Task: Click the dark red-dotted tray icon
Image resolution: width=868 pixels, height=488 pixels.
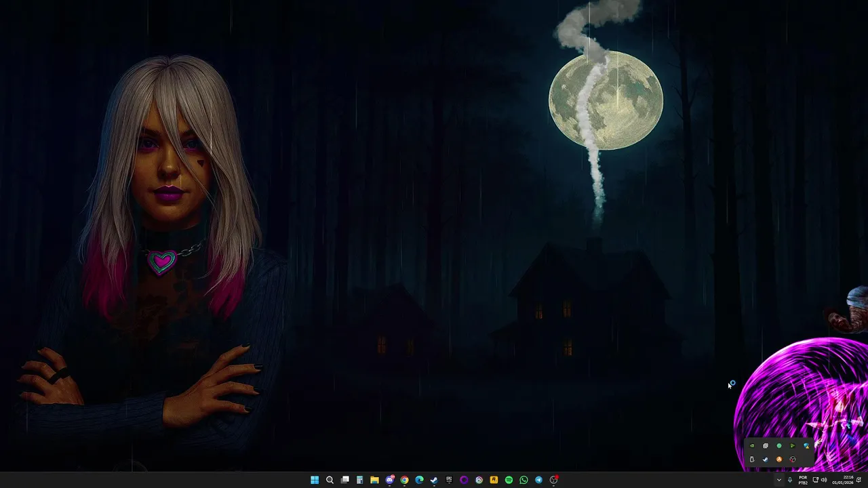Action: point(793,459)
